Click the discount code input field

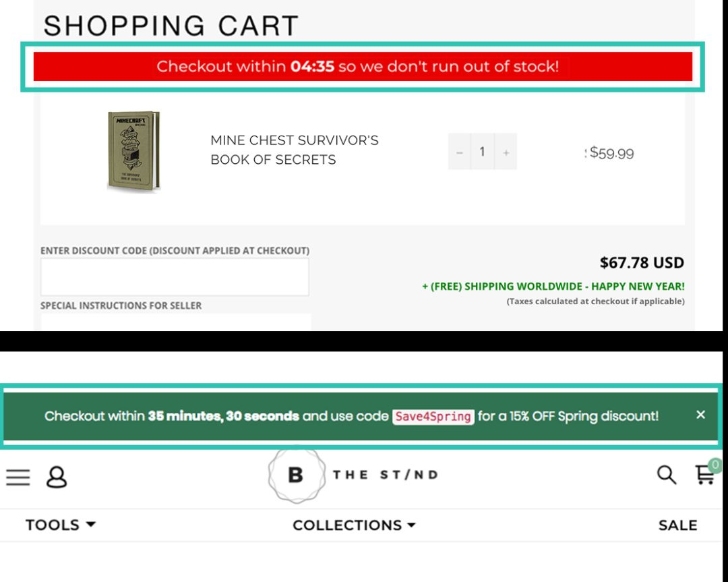[x=175, y=277]
